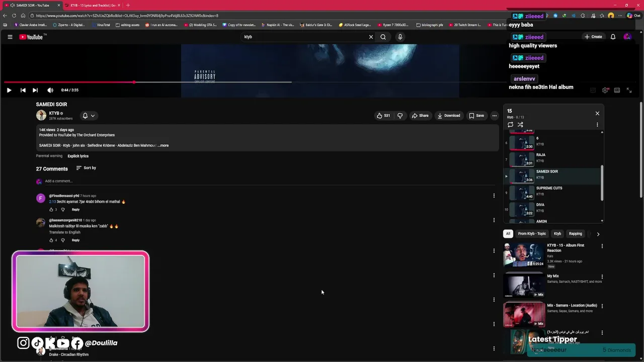The image size is (644, 362).
Task: Enter fullscreen video mode
Action: tap(629, 90)
